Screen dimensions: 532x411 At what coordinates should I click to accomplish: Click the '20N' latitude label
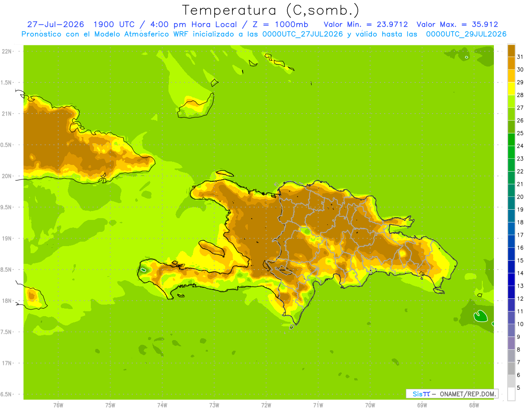click(6, 176)
